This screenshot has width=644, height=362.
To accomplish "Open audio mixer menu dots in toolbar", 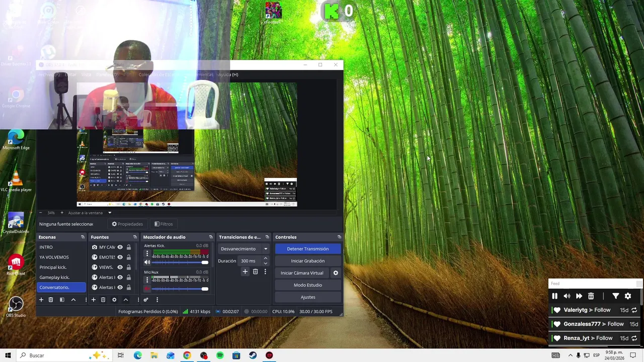I will [x=157, y=300].
